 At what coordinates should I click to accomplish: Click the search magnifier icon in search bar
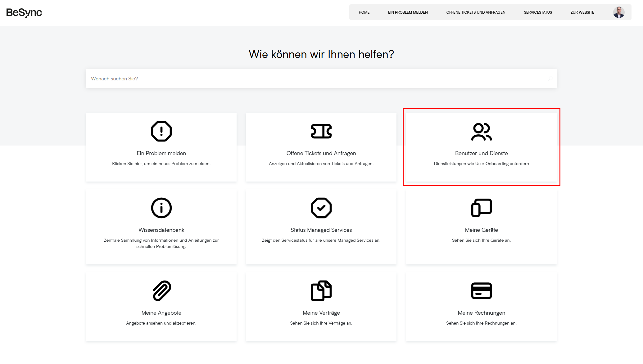click(550, 79)
